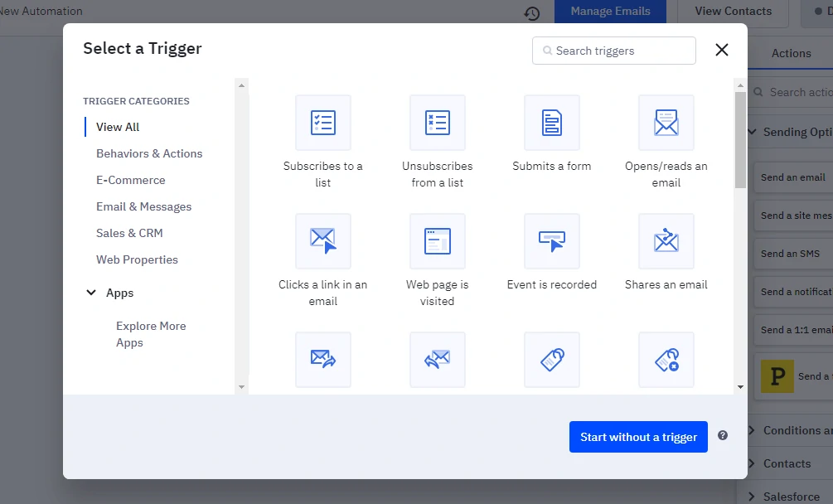Screen dimensions: 833x504
Task: Click the trigger list scroll up arrow
Action: point(740,85)
